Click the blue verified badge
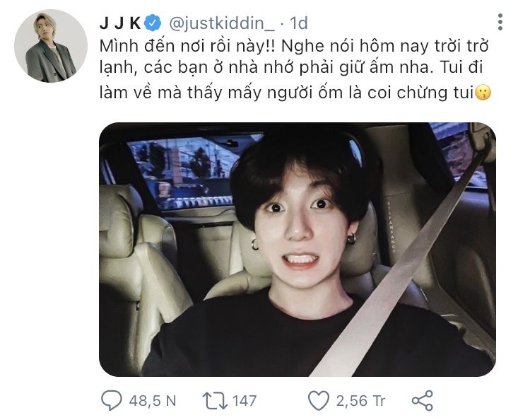 (153, 23)
